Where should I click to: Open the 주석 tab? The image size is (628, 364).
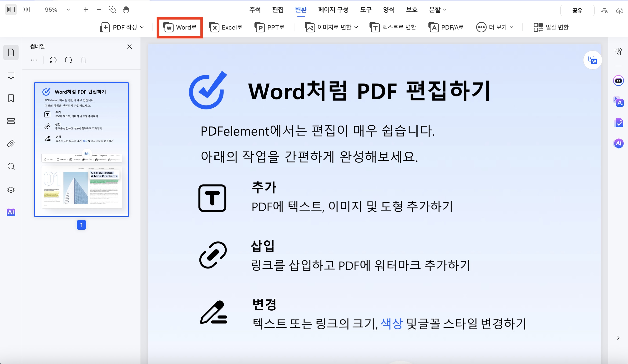(x=255, y=10)
